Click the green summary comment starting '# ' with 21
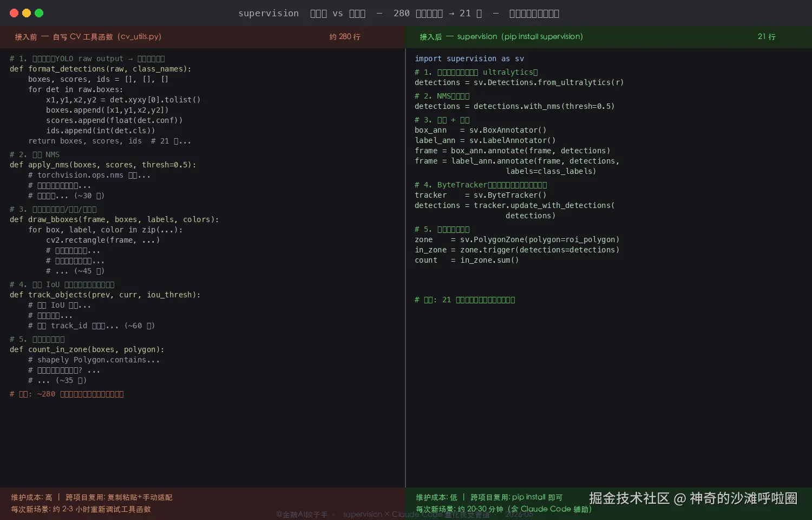This screenshot has width=812, height=520. pyautogui.click(x=465, y=300)
